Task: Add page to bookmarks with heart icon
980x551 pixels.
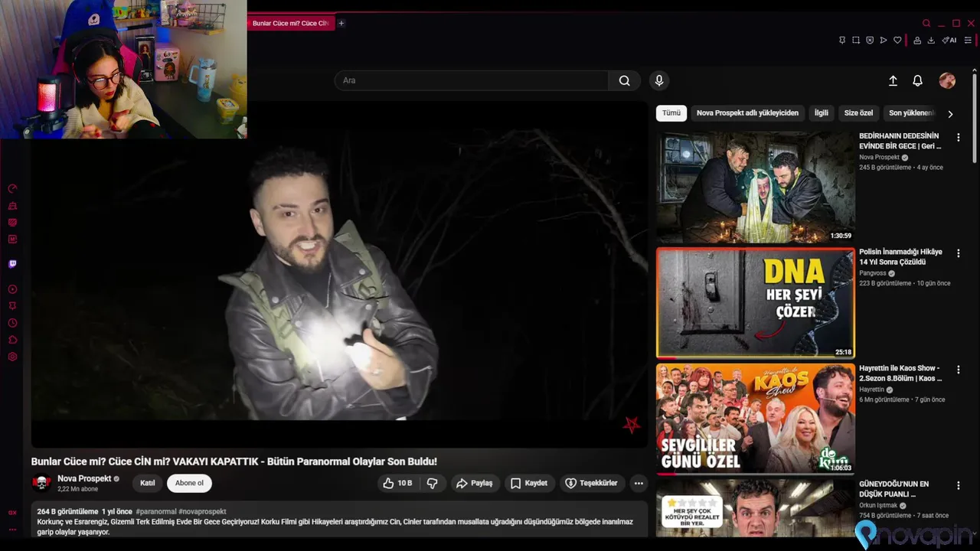Action: point(897,40)
